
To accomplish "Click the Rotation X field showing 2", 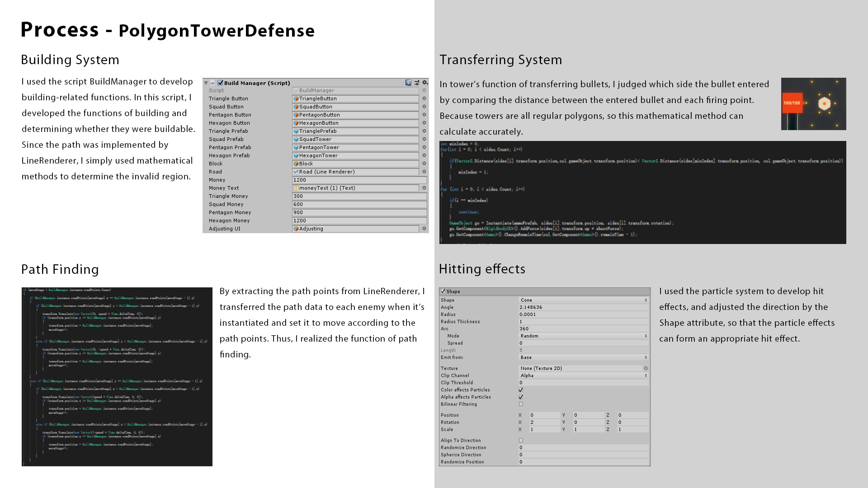I will [x=544, y=422].
